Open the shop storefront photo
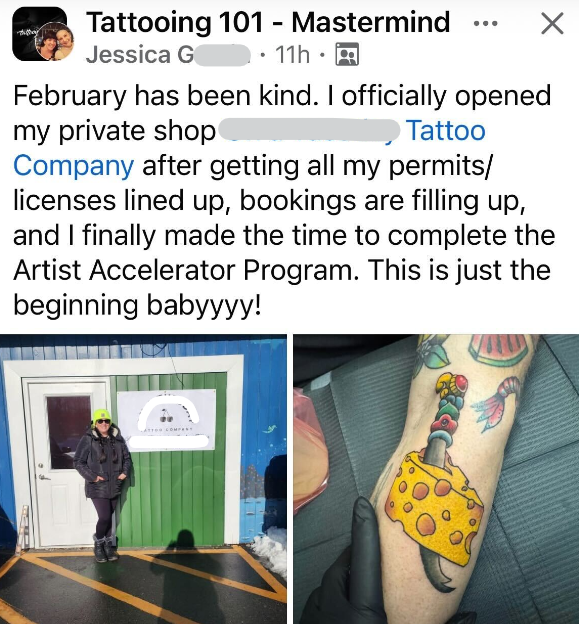This screenshot has height=624, width=579. tap(143, 479)
